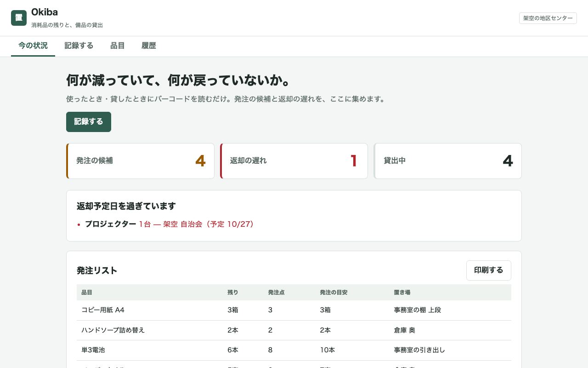Click the Okiba app logo icon
Screen dimensions: 588x368
pos(19,18)
